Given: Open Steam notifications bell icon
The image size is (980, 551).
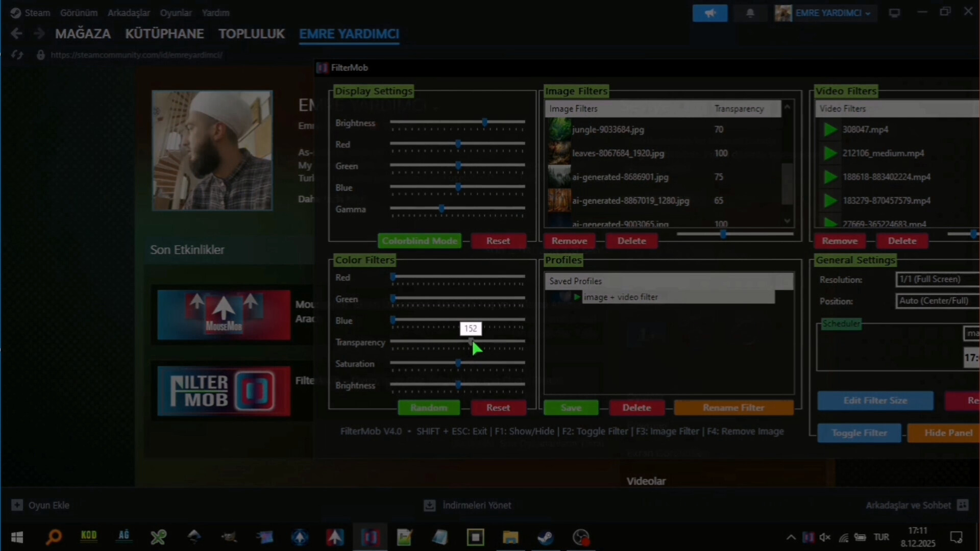Looking at the screenshot, I should point(750,13).
